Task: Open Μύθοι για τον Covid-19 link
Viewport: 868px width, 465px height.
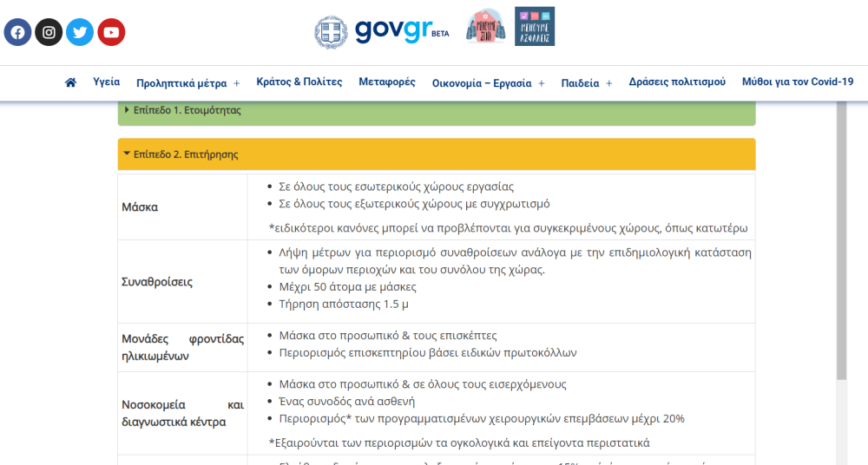Action: (x=798, y=82)
